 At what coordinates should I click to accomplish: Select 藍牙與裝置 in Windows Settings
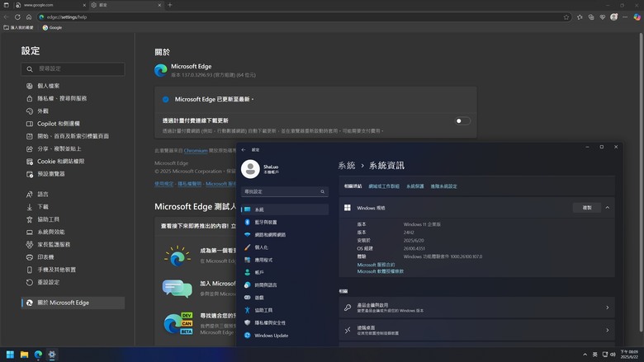(285, 222)
